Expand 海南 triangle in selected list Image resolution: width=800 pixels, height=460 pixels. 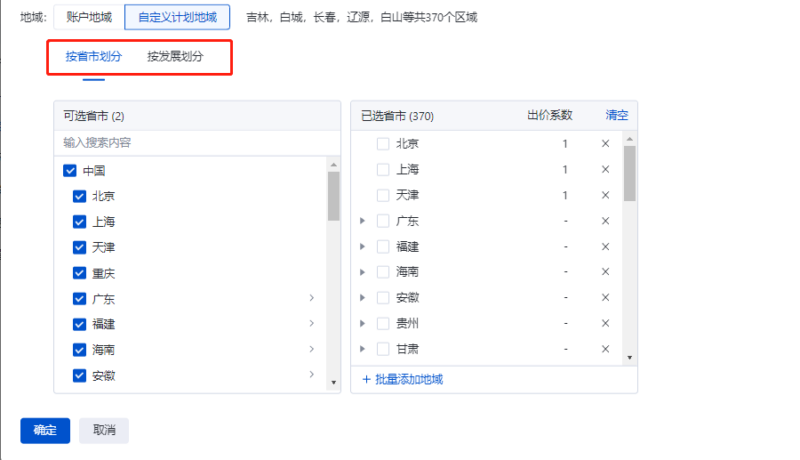[x=362, y=272]
